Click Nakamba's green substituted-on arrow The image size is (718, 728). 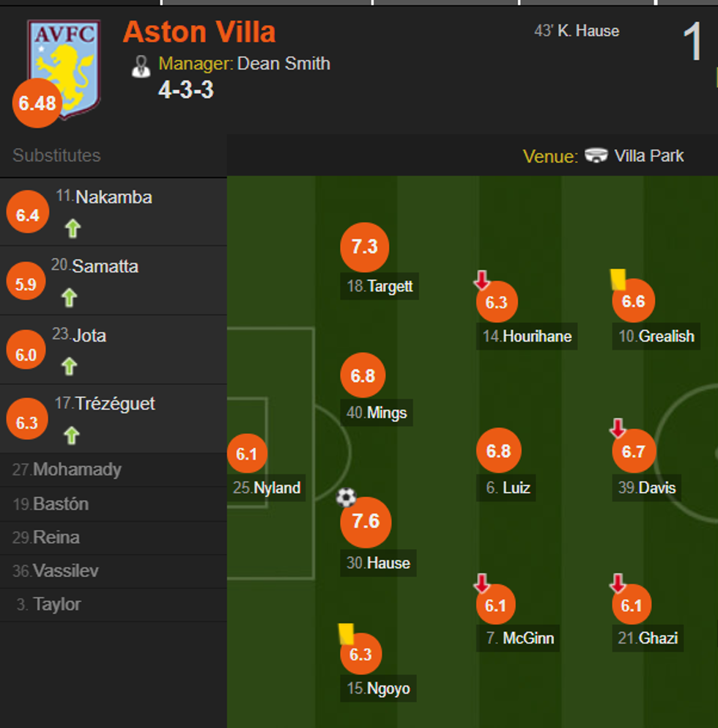72,229
